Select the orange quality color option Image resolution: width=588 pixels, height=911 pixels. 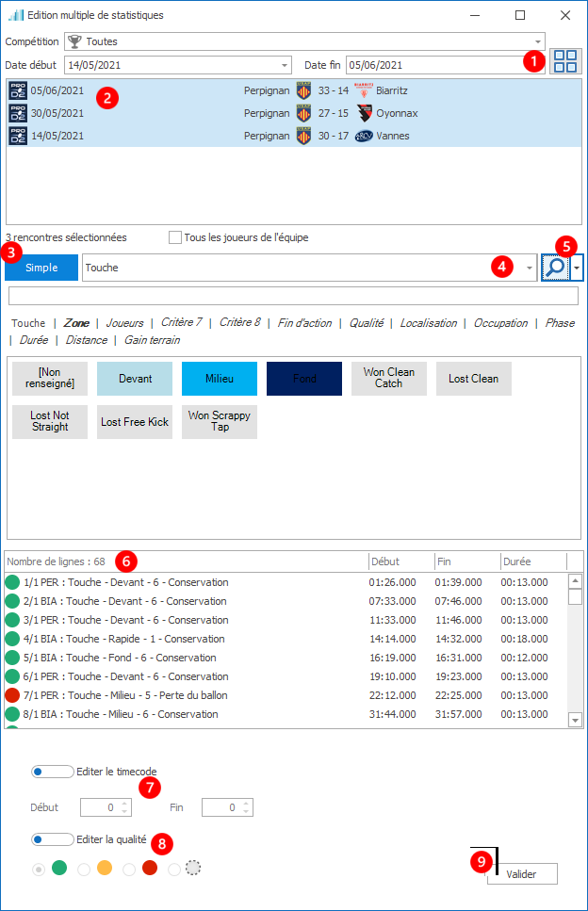[x=104, y=869]
